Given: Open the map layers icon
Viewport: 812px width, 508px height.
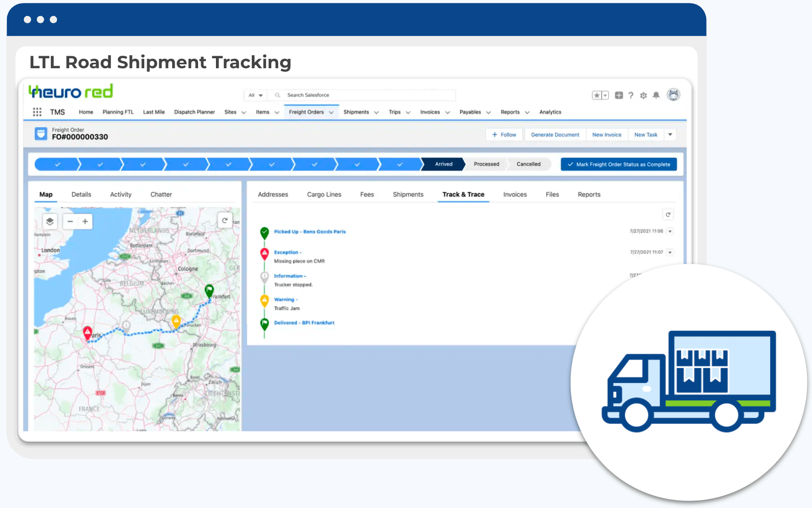Looking at the screenshot, I should (x=50, y=222).
